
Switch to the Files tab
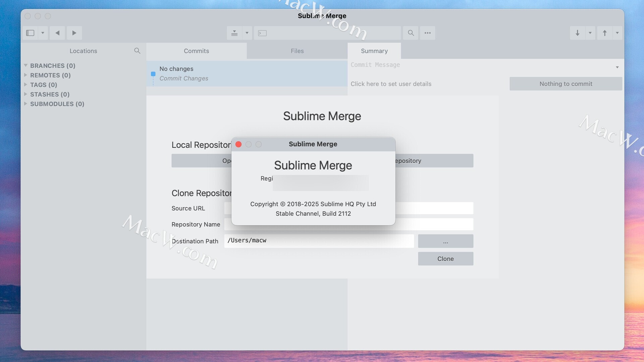297,51
